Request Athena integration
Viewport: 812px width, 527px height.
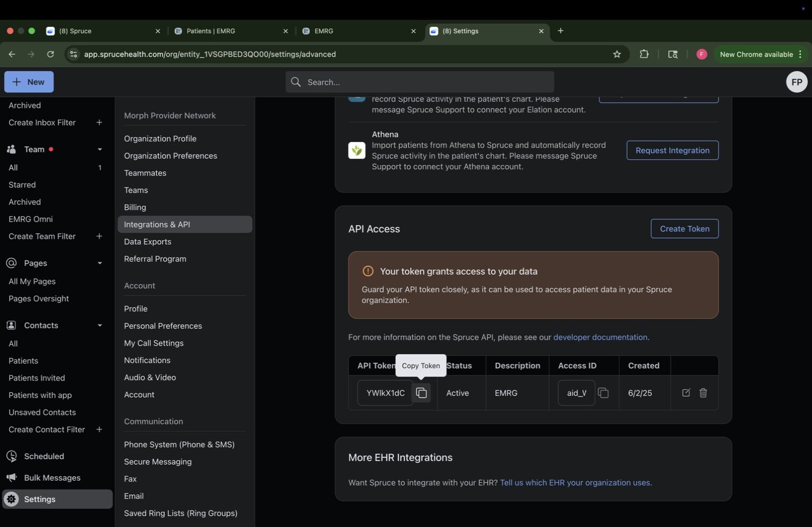(x=672, y=150)
